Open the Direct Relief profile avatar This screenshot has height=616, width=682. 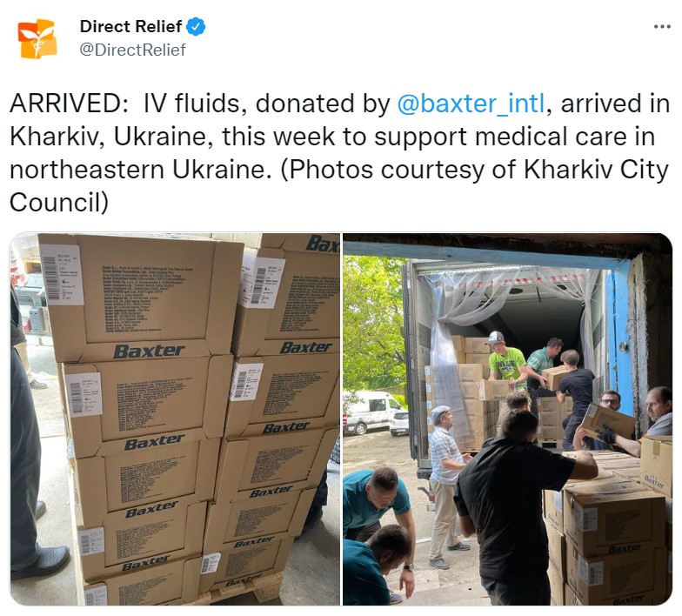click(x=37, y=38)
